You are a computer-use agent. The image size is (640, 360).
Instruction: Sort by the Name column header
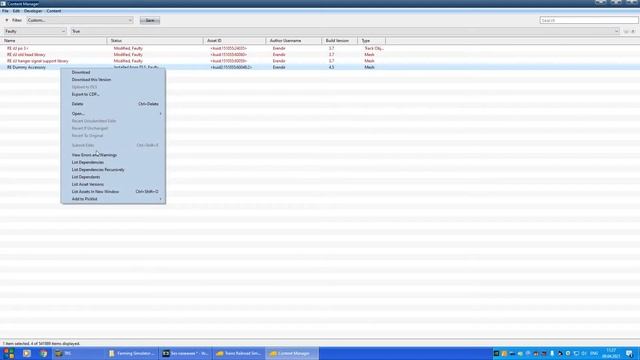point(53,41)
